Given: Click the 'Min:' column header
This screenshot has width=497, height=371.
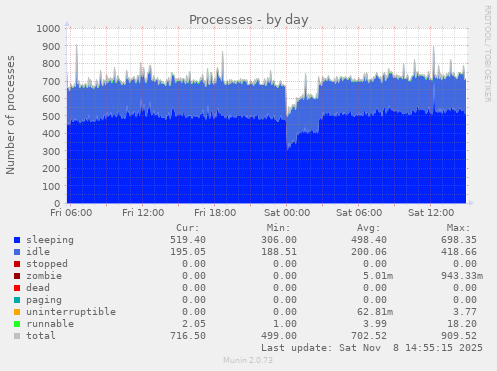Looking at the screenshot, I should point(279,228).
